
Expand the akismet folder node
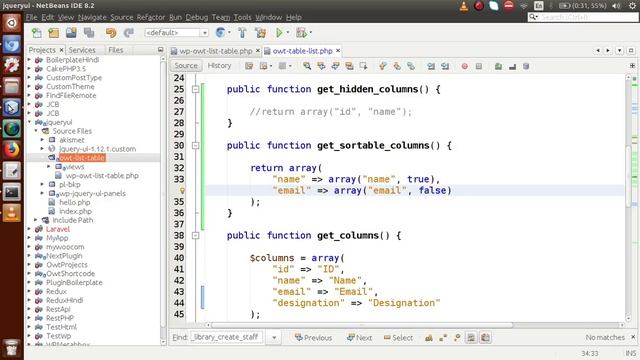[42, 140]
